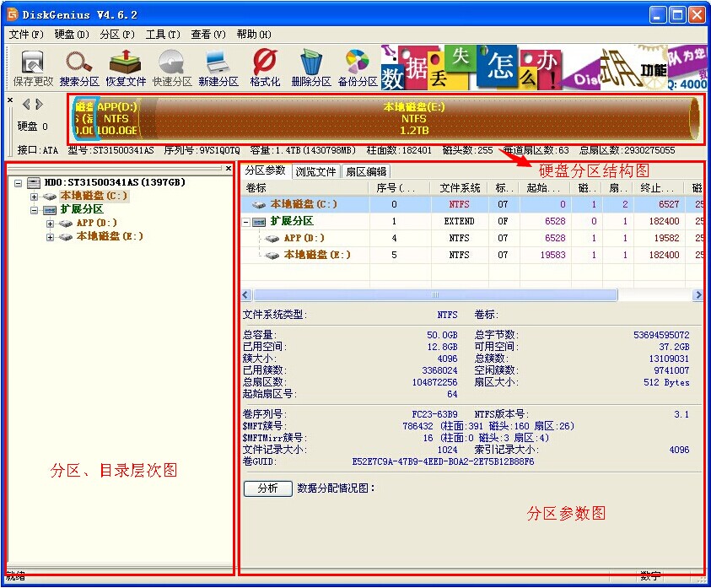This screenshot has width=711, height=588.
Task: Click the 新建分区 new partition icon
Action: pos(218,67)
